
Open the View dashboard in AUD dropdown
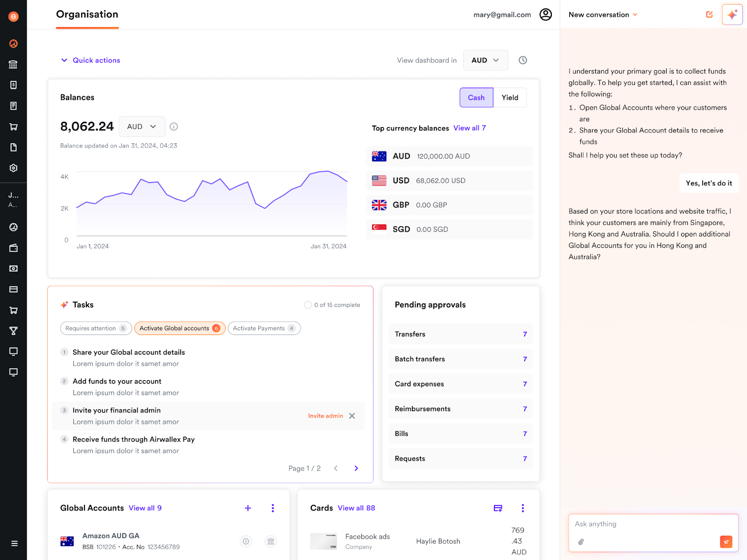pyautogui.click(x=485, y=60)
